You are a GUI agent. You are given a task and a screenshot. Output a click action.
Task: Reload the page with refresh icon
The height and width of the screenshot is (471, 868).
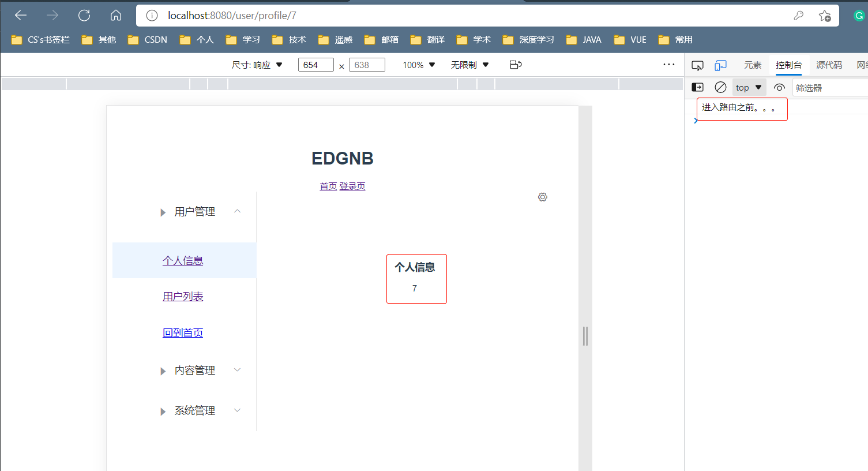click(84, 16)
